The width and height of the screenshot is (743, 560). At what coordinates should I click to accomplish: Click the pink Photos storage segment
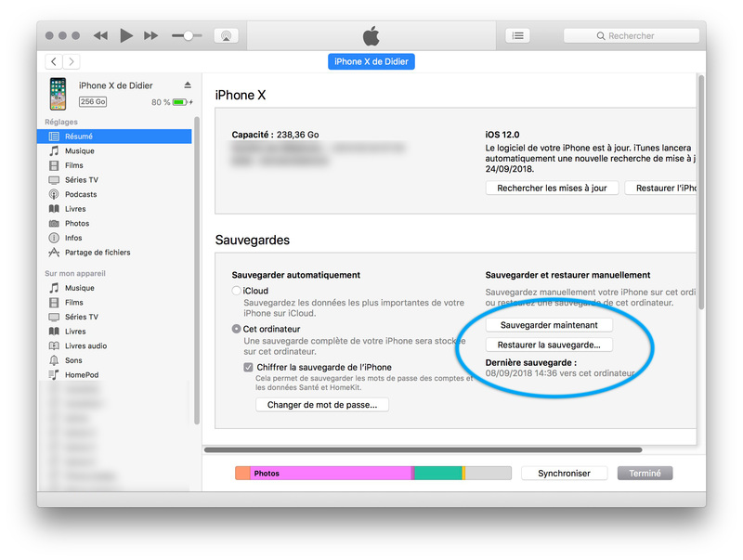click(x=331, y=474)
